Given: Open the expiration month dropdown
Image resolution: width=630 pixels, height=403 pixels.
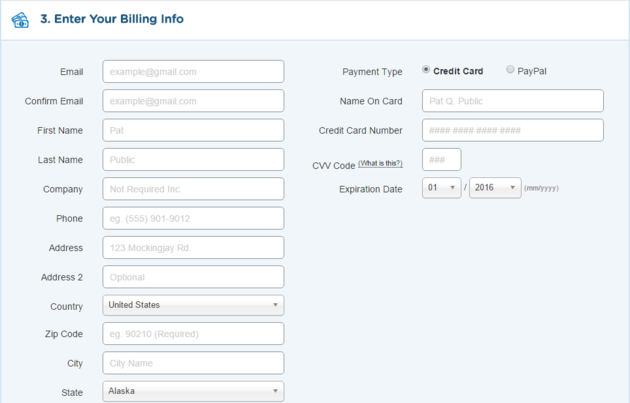Looking at the screenshot, I should pos(441,188).
